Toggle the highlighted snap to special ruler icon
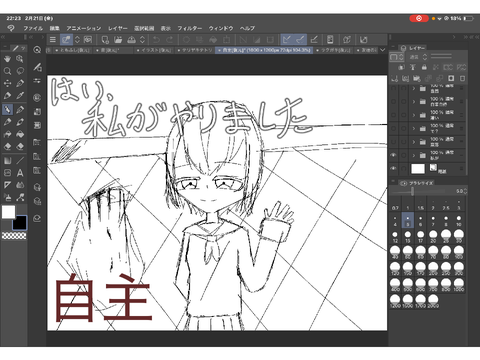Screen dimensions: 480x360 [300, 40]
